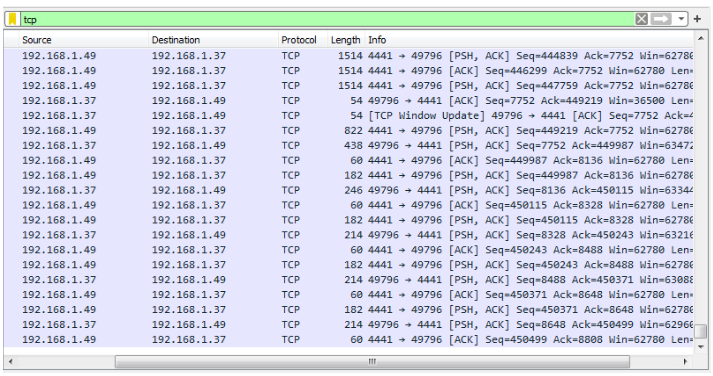Select the packet with Seq=447759
Viewport: 713px width, 376px height.
pos(349,86)
